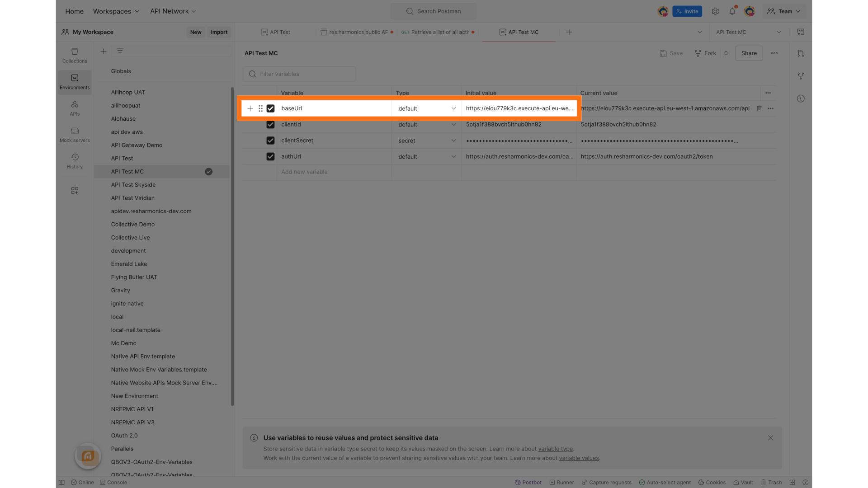This screenshot has height=488, width=868.
Task: Toggle the sidebar icon in status bar
Action: click(61, 483)
